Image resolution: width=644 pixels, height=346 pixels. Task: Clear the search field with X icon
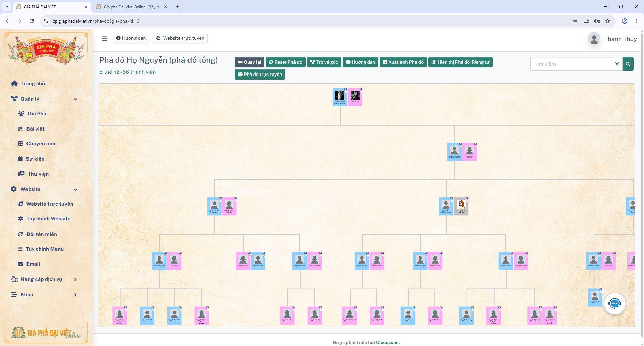coord(616,64)
